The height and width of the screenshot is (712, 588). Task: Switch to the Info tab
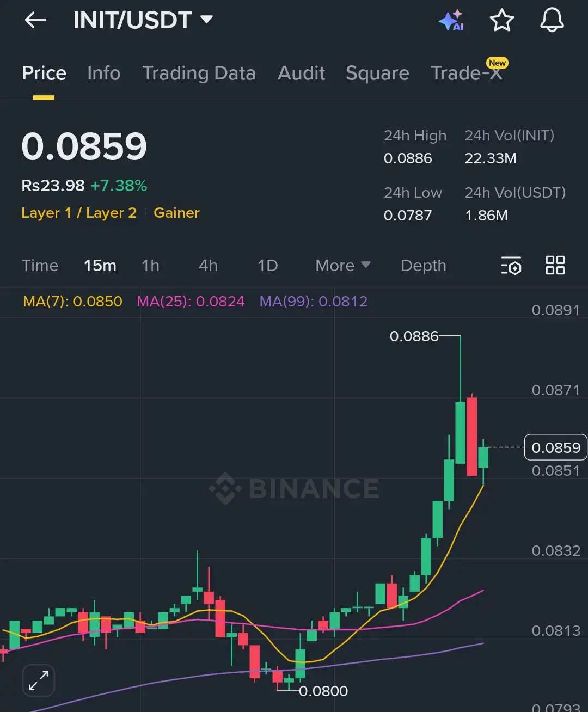(x=103, y=73)
